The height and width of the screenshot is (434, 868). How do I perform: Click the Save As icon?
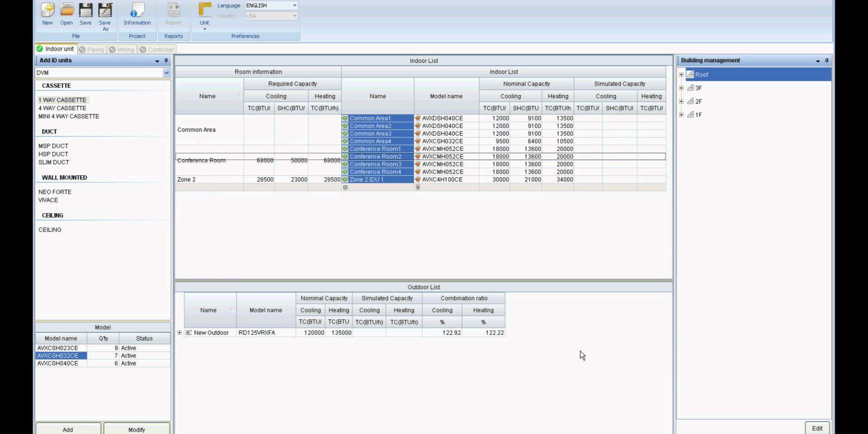pyautogui.click(x=105, y=11)
